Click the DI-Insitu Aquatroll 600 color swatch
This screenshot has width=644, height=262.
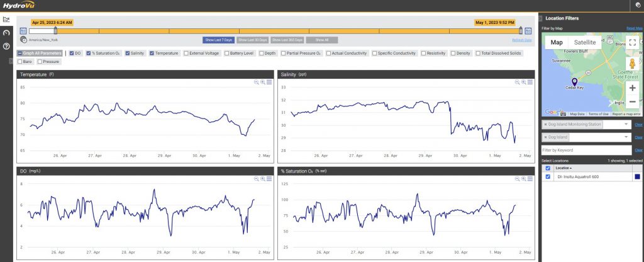point(637,177)
